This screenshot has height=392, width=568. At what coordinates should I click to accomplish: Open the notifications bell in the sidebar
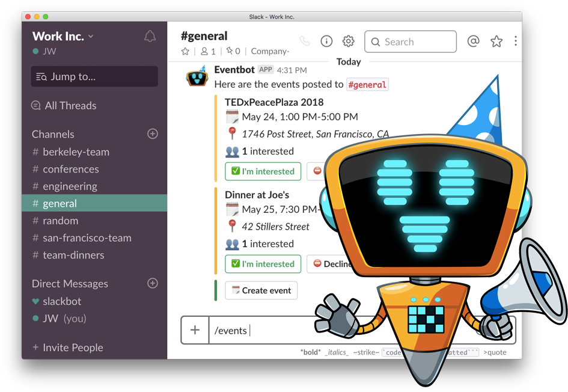coord(150,36)
